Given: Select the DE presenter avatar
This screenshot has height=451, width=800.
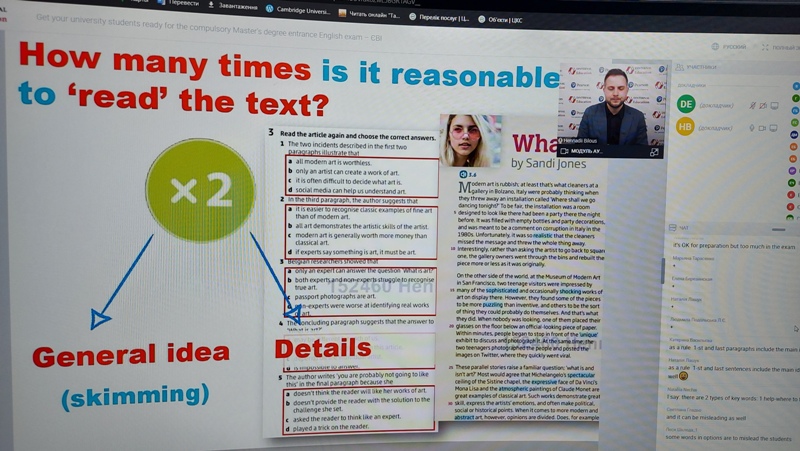Looking at the screenshot, I should pos(686,104).
